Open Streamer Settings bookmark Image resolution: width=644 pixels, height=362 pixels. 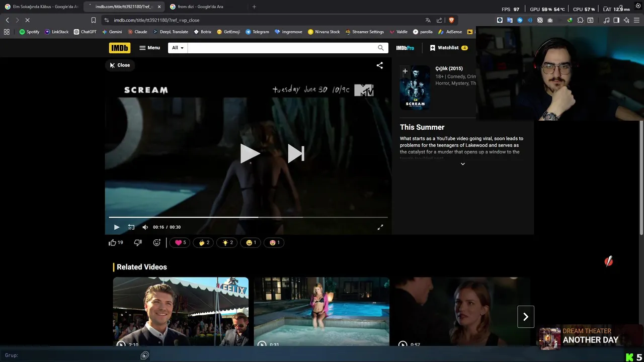[x=364, y=32]
